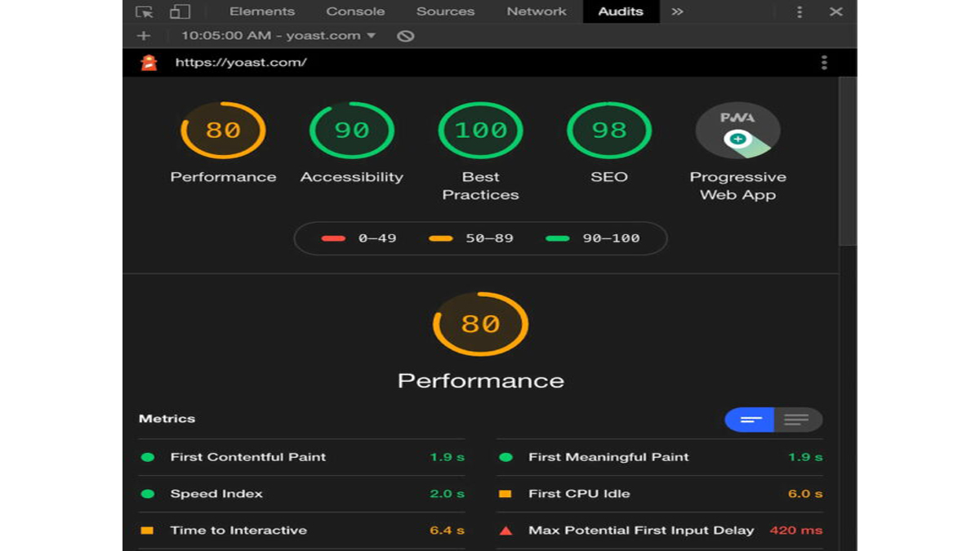Viewport: 980px width, 551px height.
Task: Click the report's vertical scrollbar thumb
Action: click(848, 162)
